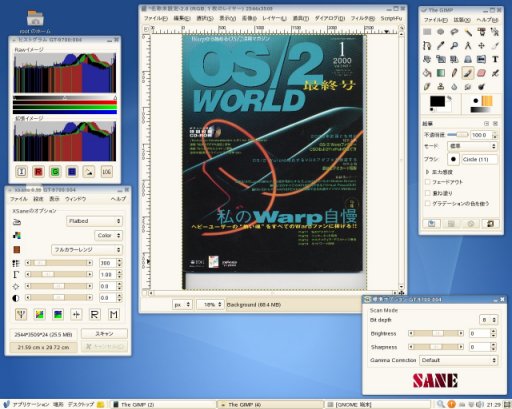Viewport: 512px width, 409px height.
Task: Open the Flatbed scan source dropdown
Action: pyautogui.click(x=94, y=221)
